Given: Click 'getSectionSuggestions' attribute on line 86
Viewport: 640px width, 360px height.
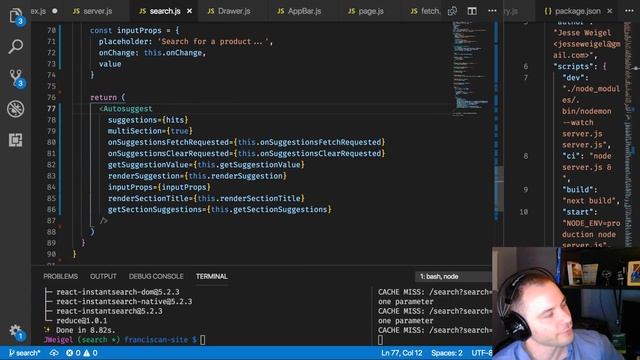Looking at the screenshot, I should pyautogui.click(x=155, y=209).
